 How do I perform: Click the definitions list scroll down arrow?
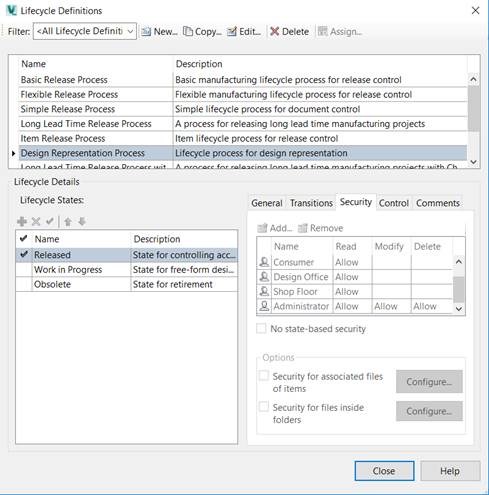(473, 162)
